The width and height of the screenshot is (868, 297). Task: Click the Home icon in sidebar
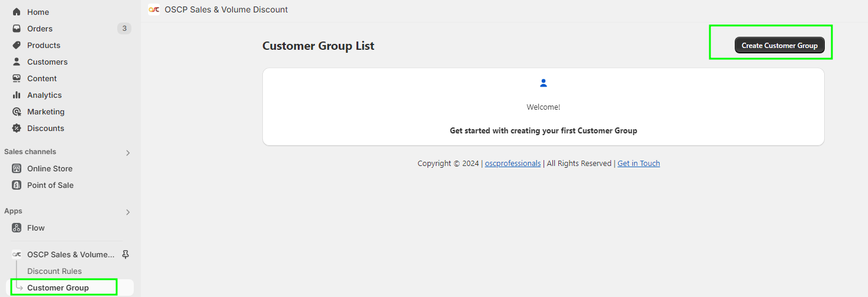(17, 12)
